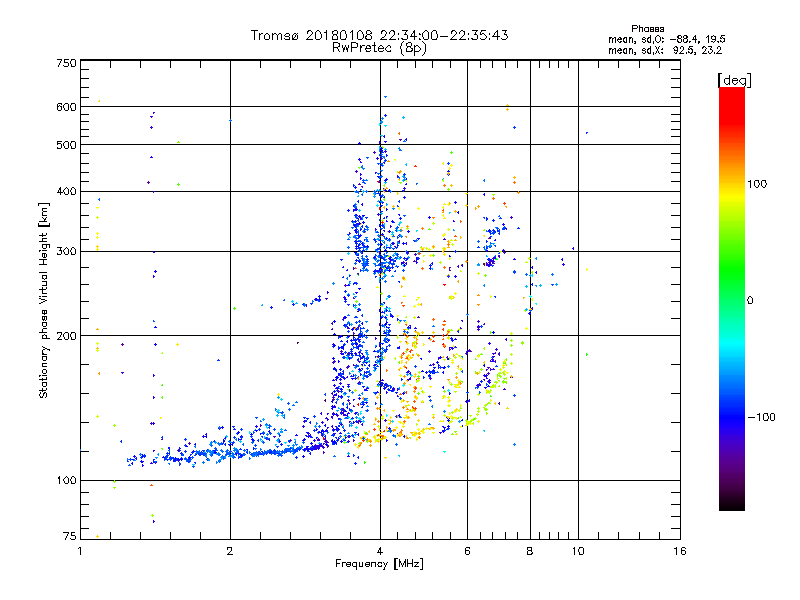Click the colorbar tick label '-100'

[761, 417]
